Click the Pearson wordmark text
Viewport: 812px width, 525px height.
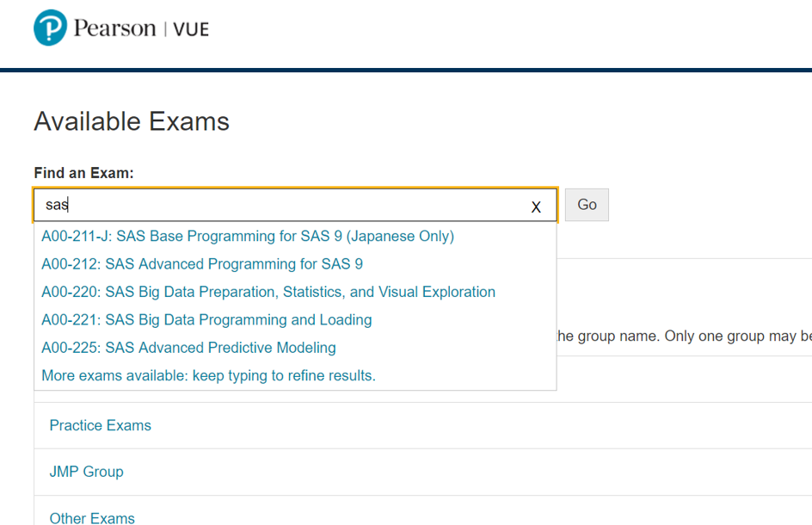[x=114, y=28]
